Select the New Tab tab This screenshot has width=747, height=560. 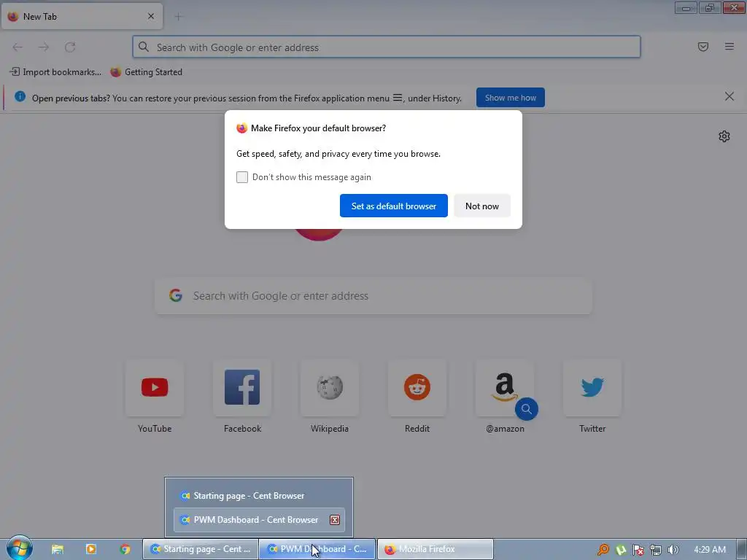82,16
